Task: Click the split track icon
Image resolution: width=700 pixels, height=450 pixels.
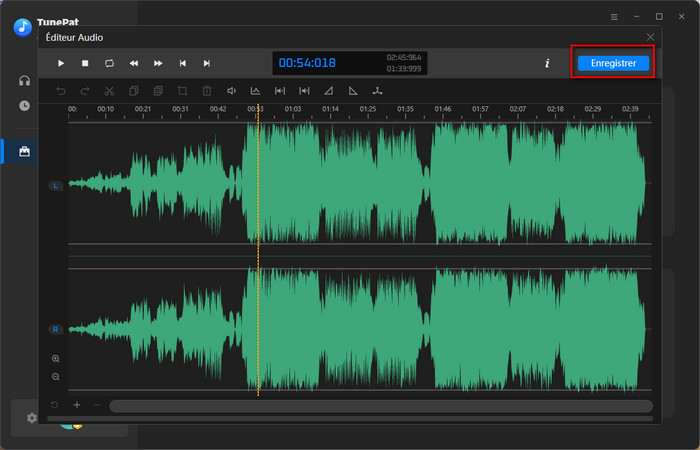Action: (378, 91)
